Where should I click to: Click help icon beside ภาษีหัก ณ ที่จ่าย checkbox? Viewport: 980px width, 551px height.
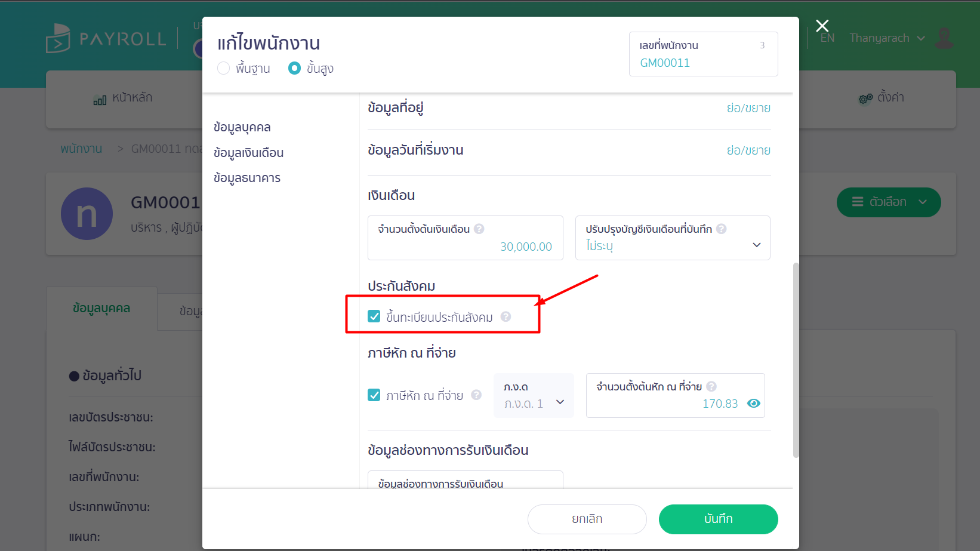pyautogui.click(x=476, y=395)
